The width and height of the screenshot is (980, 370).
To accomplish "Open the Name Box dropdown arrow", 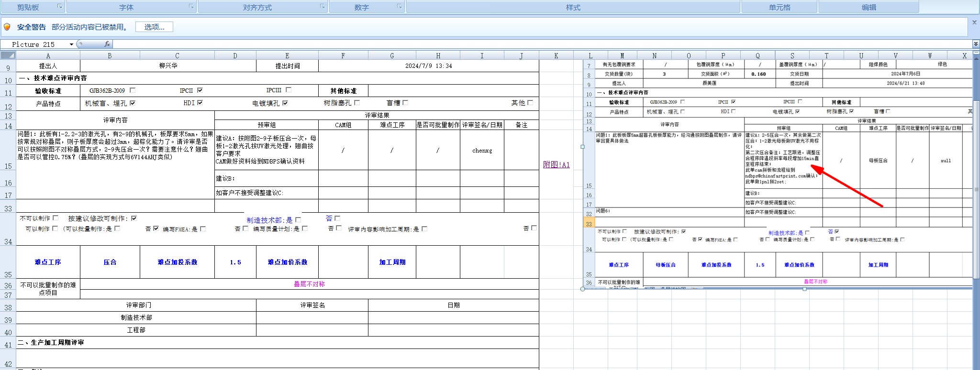I will (71, 44).
